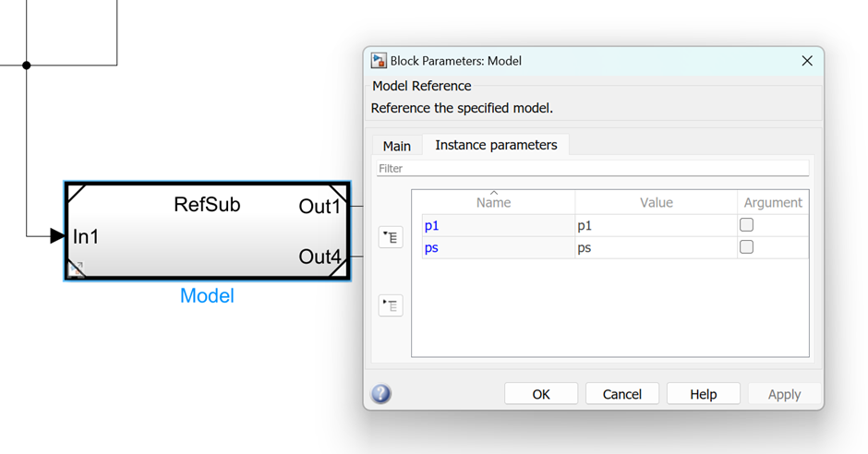Switch to the Main tab
This screenshot has width=868, height=454.
coord(396,146)
